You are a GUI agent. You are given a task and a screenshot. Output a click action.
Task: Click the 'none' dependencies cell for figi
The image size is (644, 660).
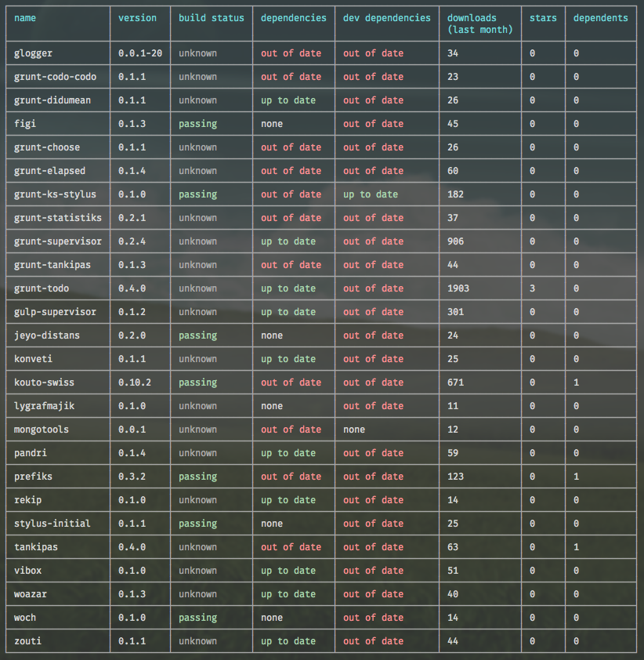tap(272, 124)
